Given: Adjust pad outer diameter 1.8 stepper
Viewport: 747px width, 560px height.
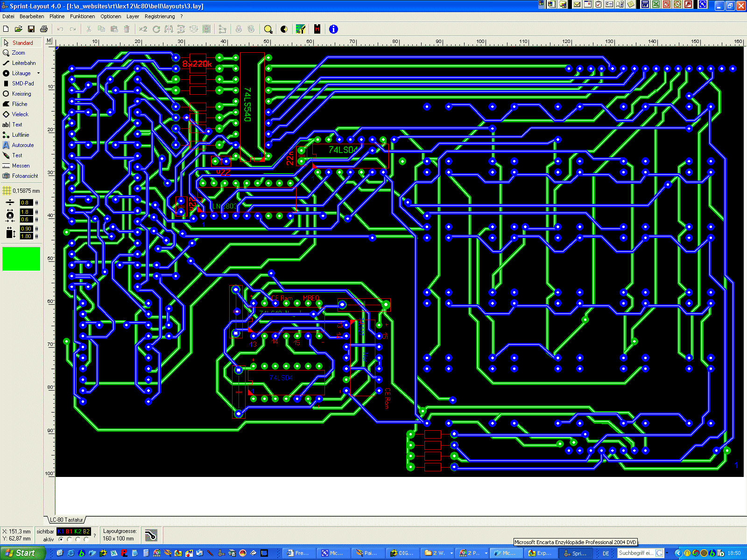Looking at the screenshot, I should 37,212.
